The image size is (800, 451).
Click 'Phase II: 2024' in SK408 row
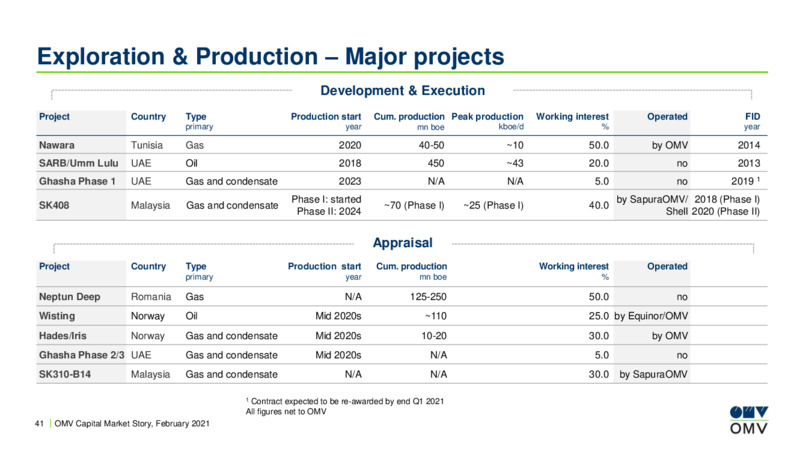[x=329, y=211]
